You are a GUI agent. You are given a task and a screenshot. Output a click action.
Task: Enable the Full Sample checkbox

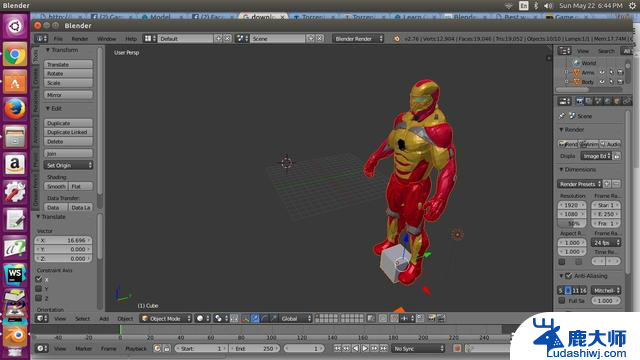[x=562, y=300]
